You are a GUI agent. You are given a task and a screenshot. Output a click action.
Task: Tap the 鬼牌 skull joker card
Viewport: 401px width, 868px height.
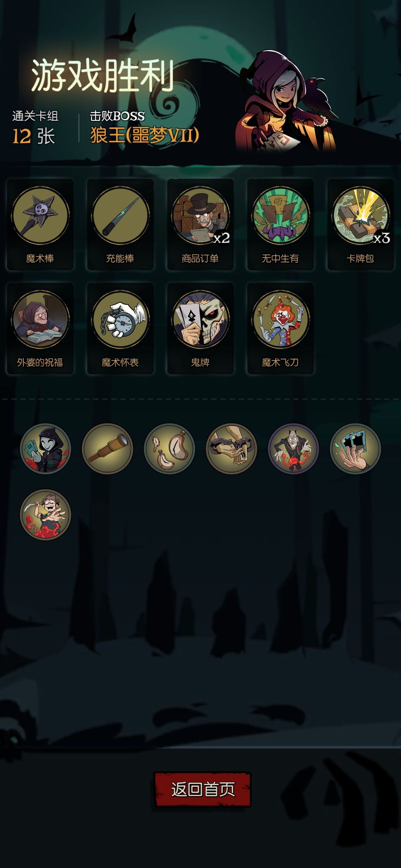click(x=200, y=328)
